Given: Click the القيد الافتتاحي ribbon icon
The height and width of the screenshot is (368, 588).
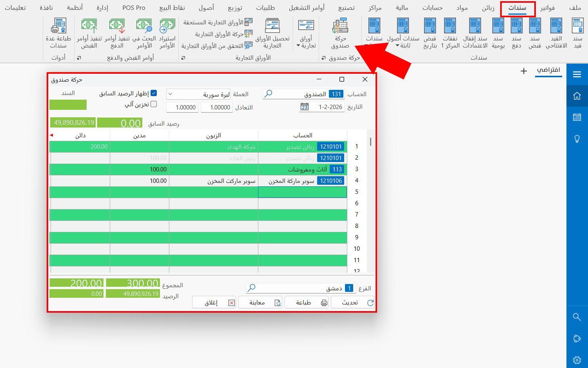Looking at the screenshot, I should [556, 33].
